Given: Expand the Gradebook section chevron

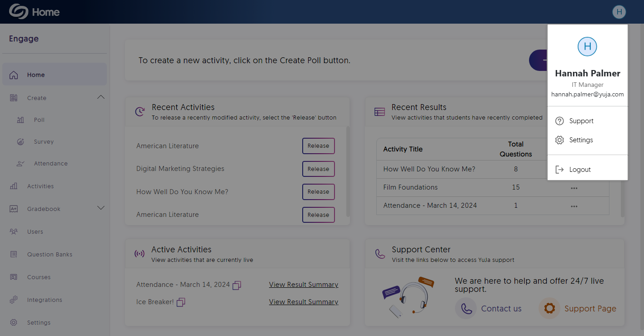Looking at the screenshot, I should pyautogui.click(x=101, y=208).
